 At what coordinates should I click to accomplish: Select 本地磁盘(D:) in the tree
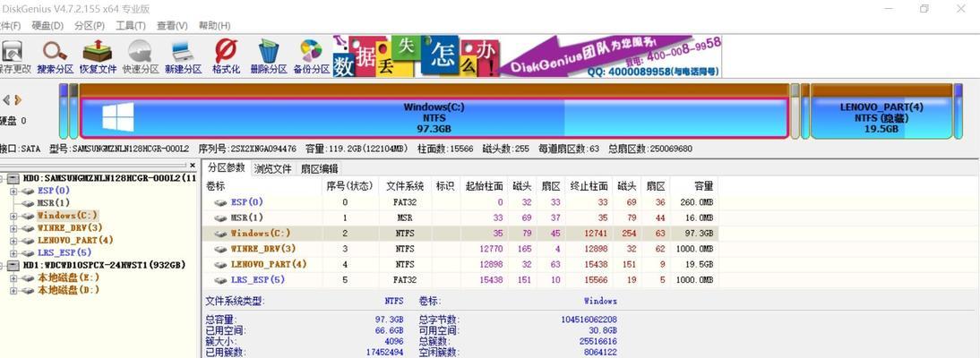[69, 291]
